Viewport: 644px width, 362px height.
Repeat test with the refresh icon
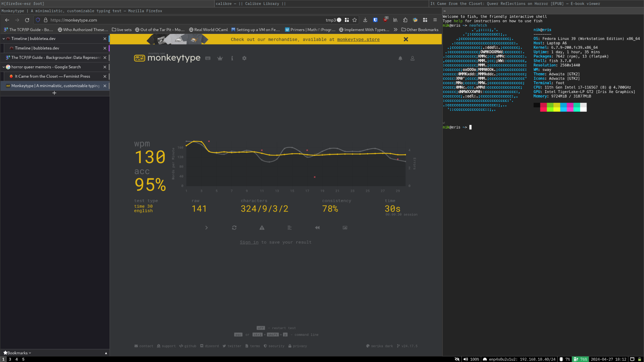point(234,228)
